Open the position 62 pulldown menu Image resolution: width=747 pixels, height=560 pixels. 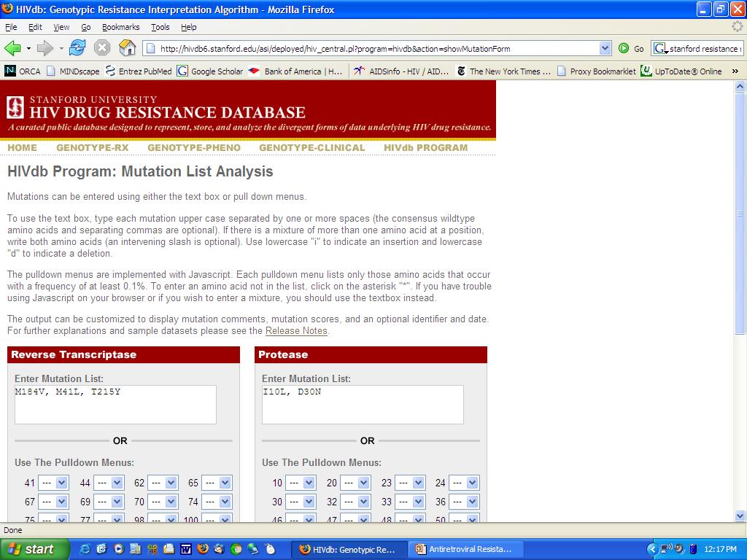coord(163,483)
